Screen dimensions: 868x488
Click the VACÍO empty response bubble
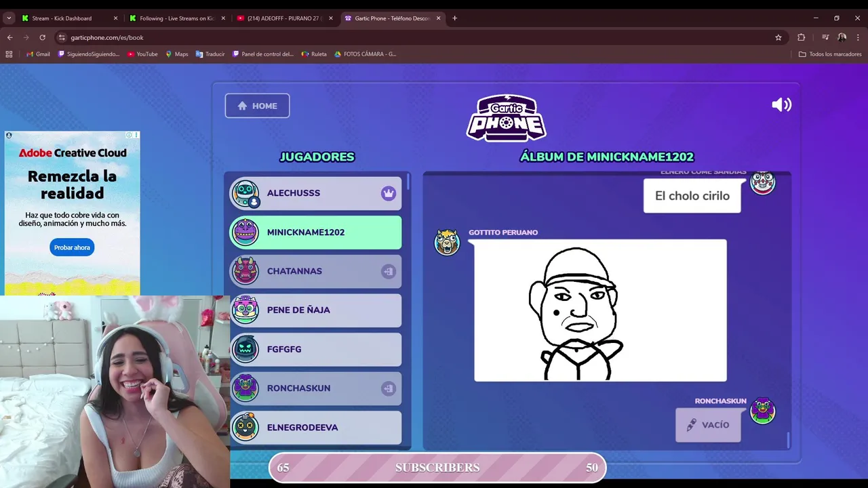point(708,425)
